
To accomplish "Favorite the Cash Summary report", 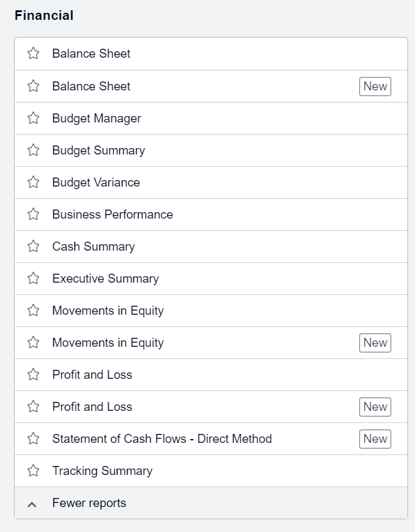I will point(33,246).
